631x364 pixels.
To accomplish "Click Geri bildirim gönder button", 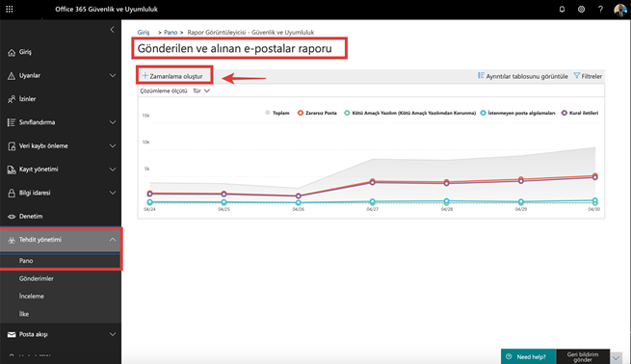I will (x=583, y=356).
